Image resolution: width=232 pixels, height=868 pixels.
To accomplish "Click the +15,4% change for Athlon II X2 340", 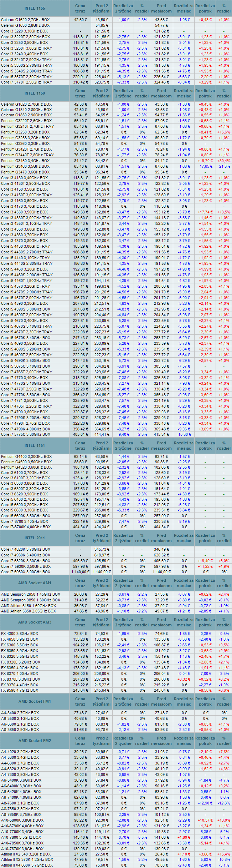I will point(224,854).
